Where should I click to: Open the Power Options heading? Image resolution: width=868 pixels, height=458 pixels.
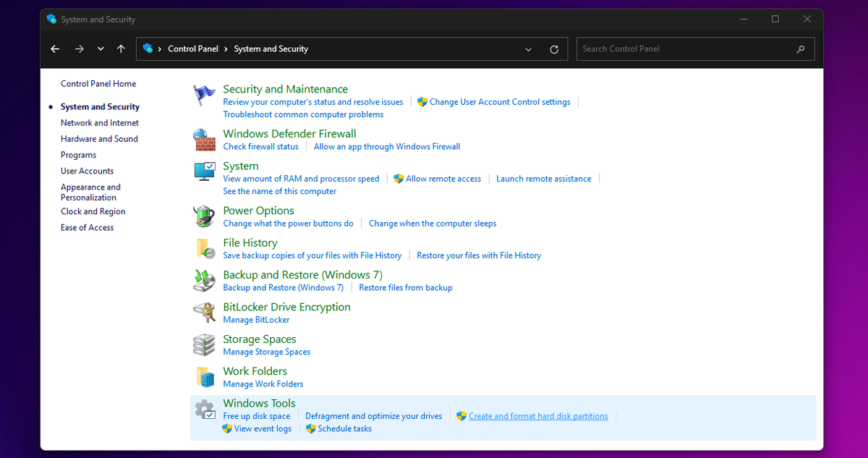(x=258, y=211)
